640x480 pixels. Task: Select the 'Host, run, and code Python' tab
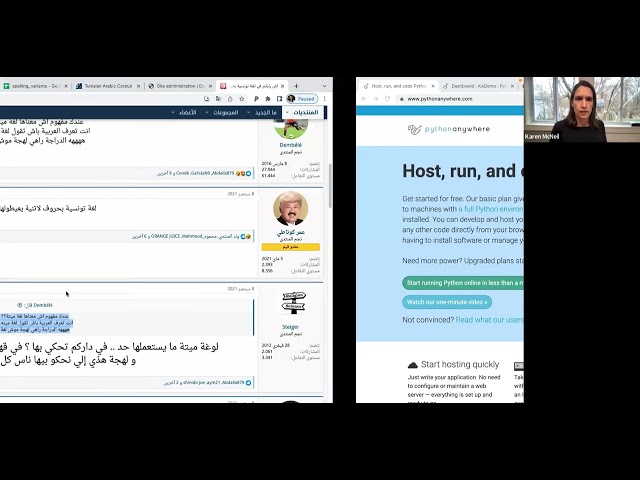(x=399, y=86)
